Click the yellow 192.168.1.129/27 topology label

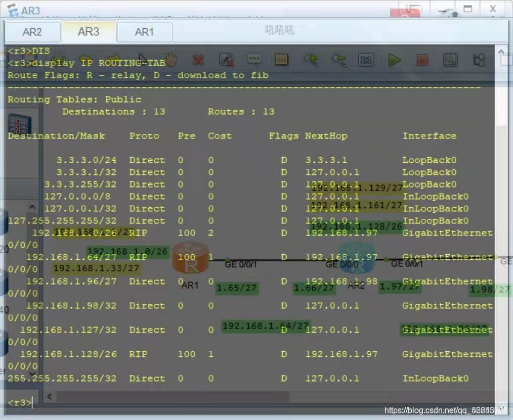click(357, 188)
